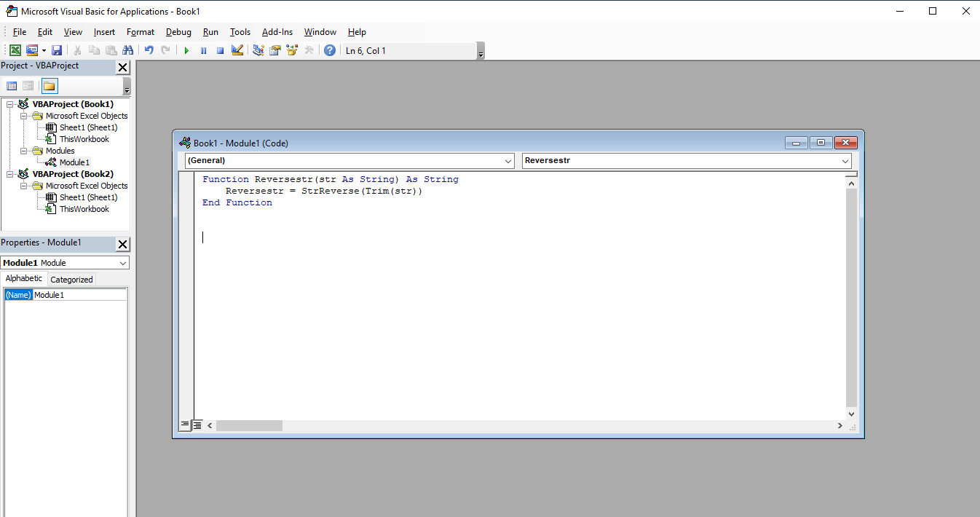The height and width of the screenshot is (517, 980).
Task: Switch to the Categorized properties tab
Action: (x=71, y=280)
